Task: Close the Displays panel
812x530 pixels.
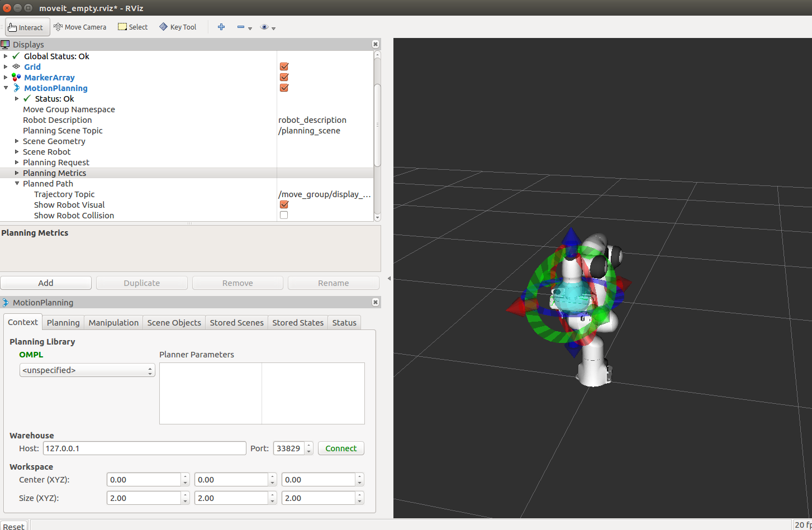Action: coord(376,44)
